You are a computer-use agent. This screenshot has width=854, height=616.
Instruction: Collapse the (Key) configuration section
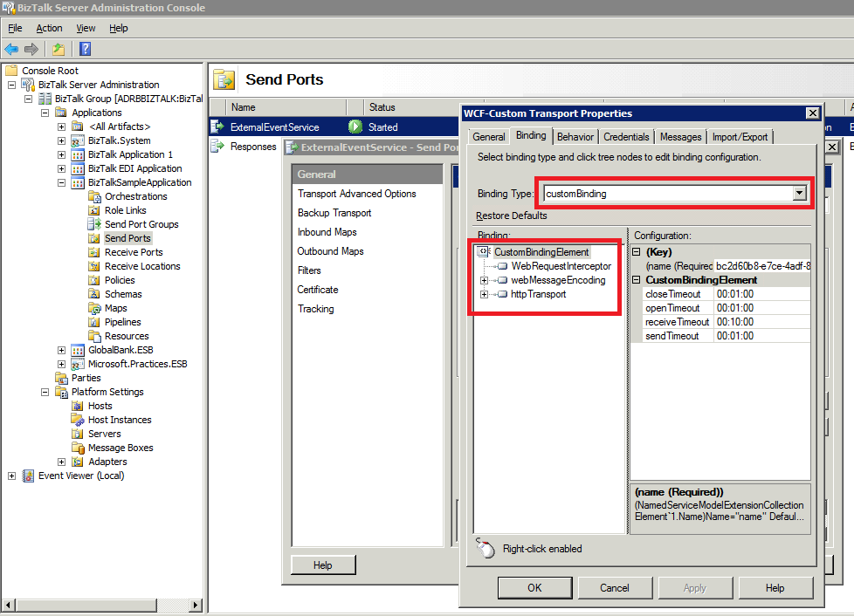(637, 252)
